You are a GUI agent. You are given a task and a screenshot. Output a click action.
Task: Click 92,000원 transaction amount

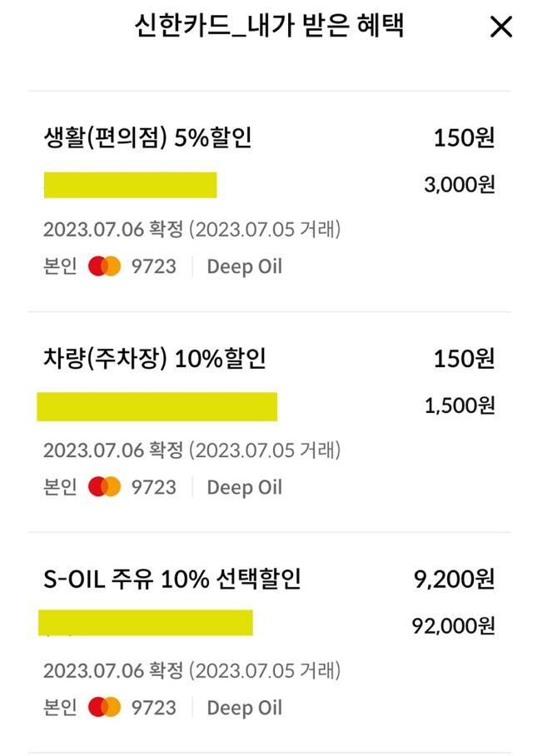[454, 625]
